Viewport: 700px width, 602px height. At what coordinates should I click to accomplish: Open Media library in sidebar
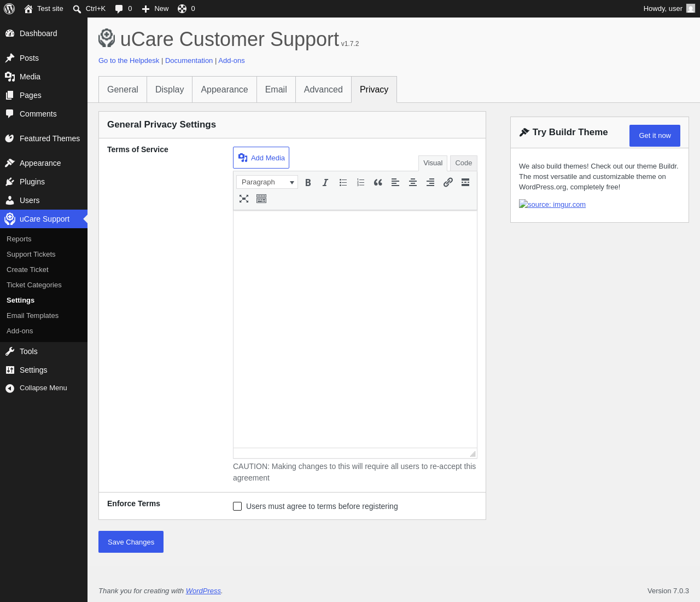pos(44,77)
